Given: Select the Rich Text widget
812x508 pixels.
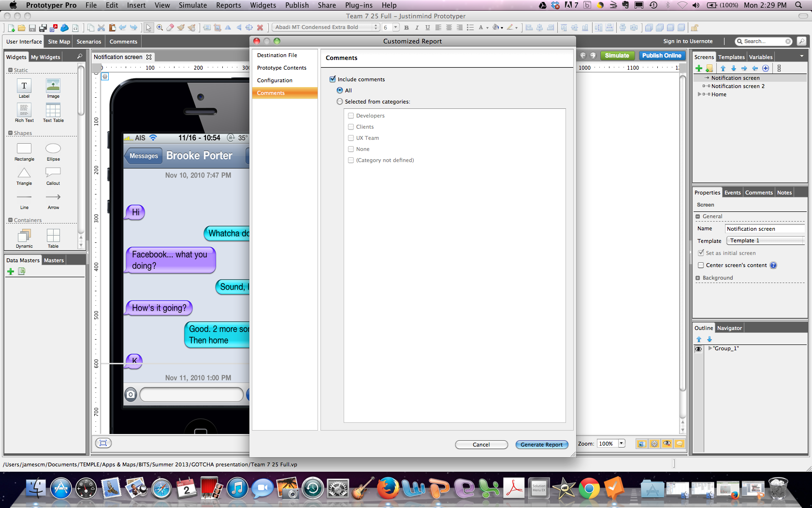Looking at the screenshot, I should 24,110.
